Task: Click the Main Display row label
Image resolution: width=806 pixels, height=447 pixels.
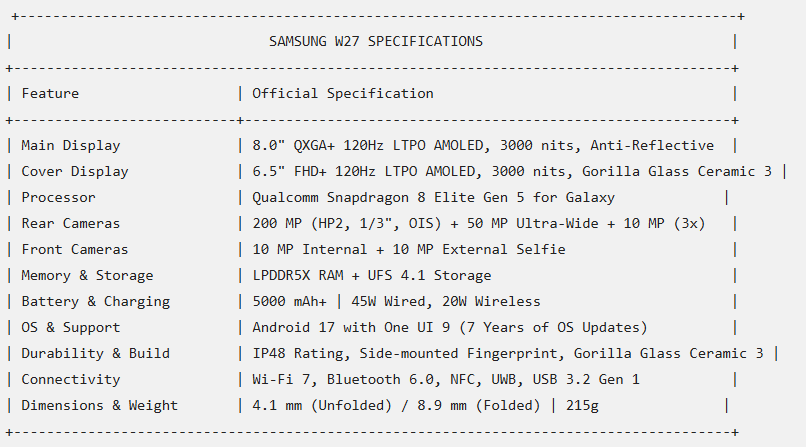Action: (71, 146)
